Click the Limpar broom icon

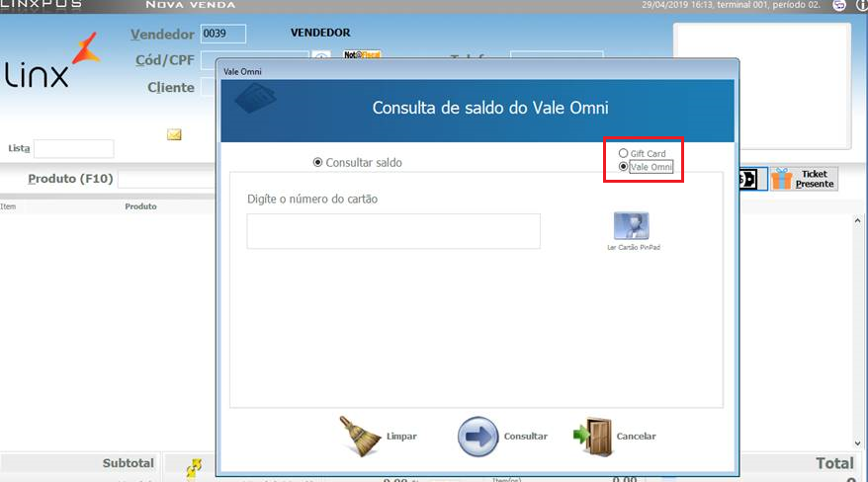tap(360, 437)
